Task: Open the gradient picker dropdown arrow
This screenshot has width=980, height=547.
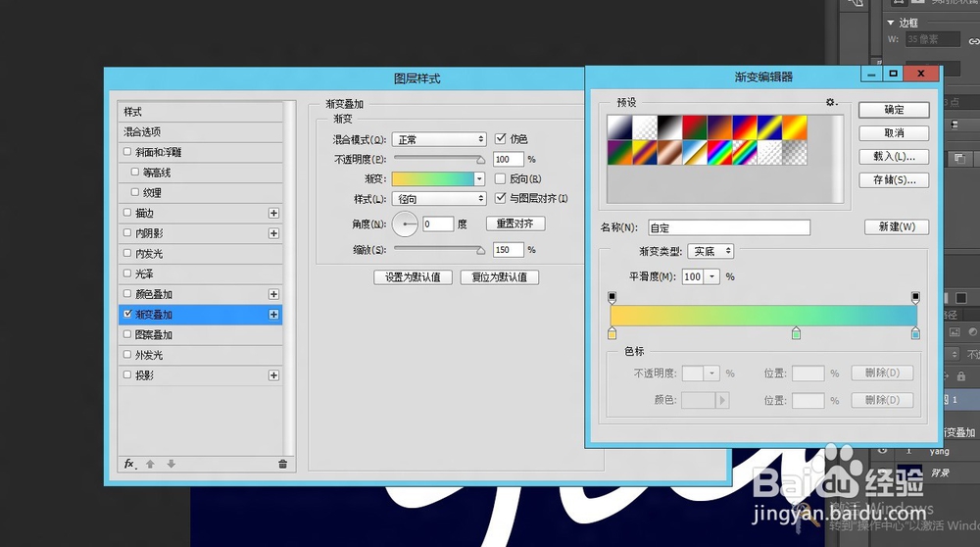Action: [x=479, y=178]
